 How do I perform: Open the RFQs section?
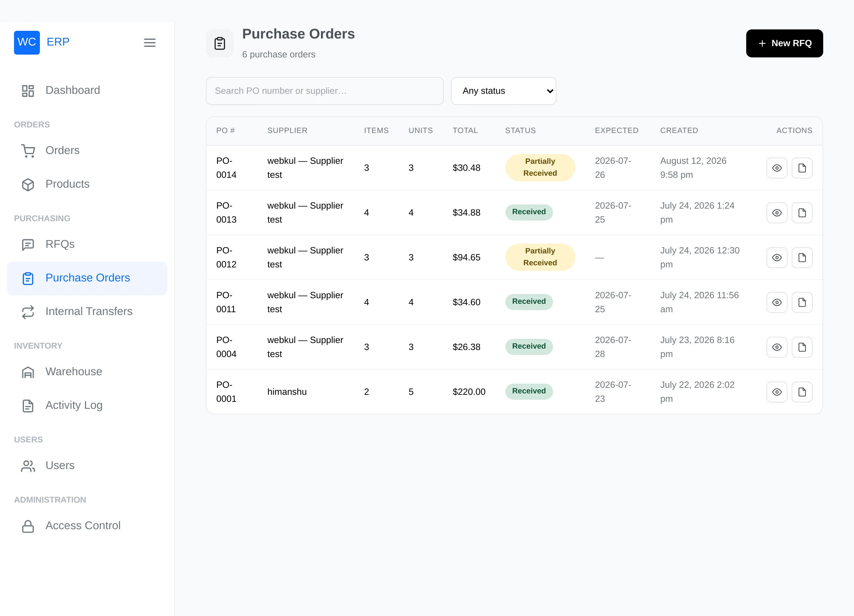[87, 244]
